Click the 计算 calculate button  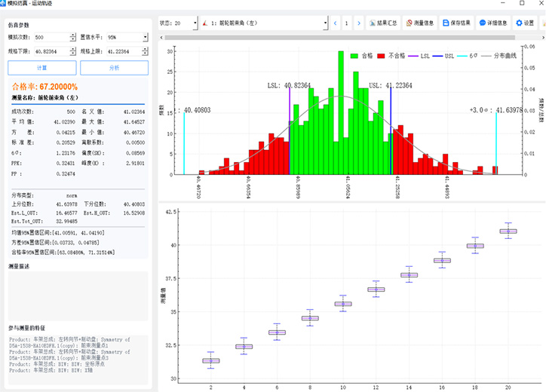[x=41, y=68]
